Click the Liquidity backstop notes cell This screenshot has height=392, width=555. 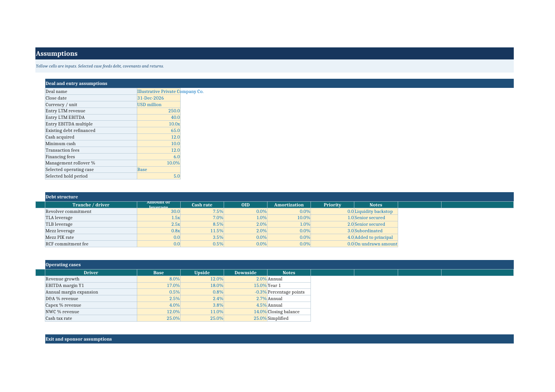coord(376,211)
